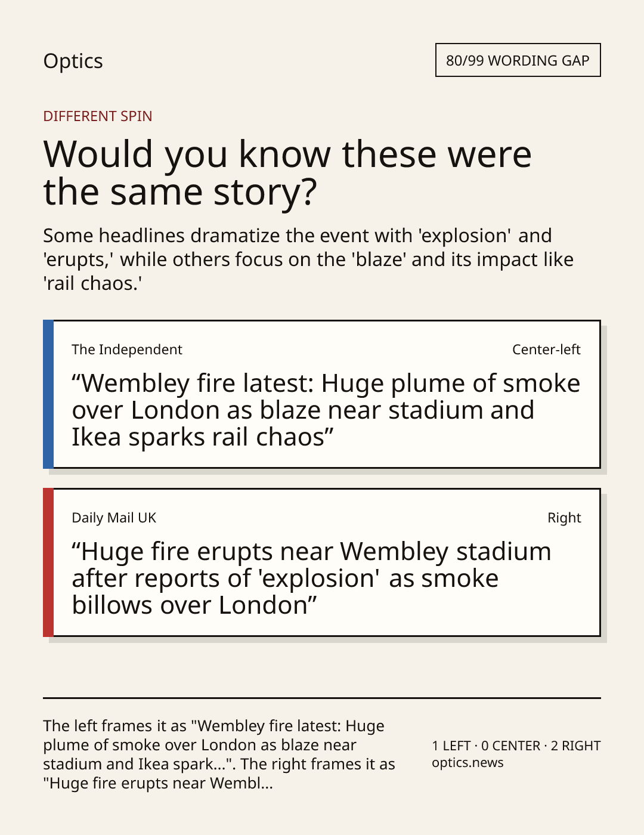
Task: Click the Center-left bias label
Action: coord(546,350)
